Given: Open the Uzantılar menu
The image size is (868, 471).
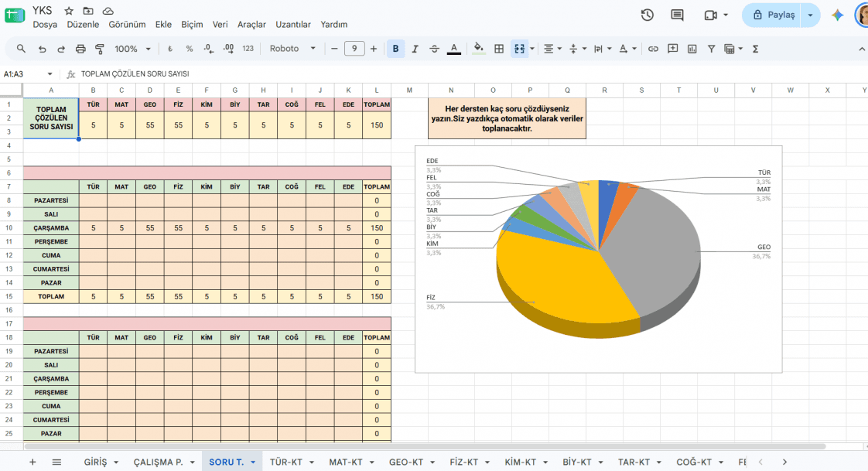Looking at the screenshot, I should click(x=293, y=24).
